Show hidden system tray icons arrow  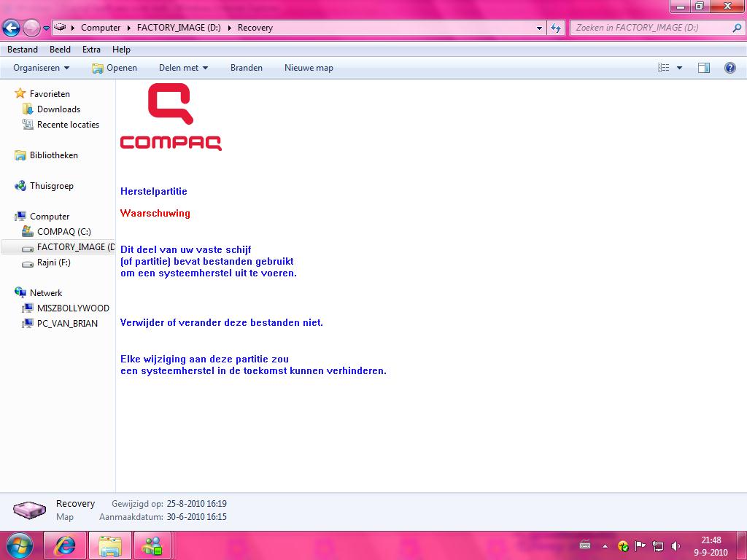[605, 546]
